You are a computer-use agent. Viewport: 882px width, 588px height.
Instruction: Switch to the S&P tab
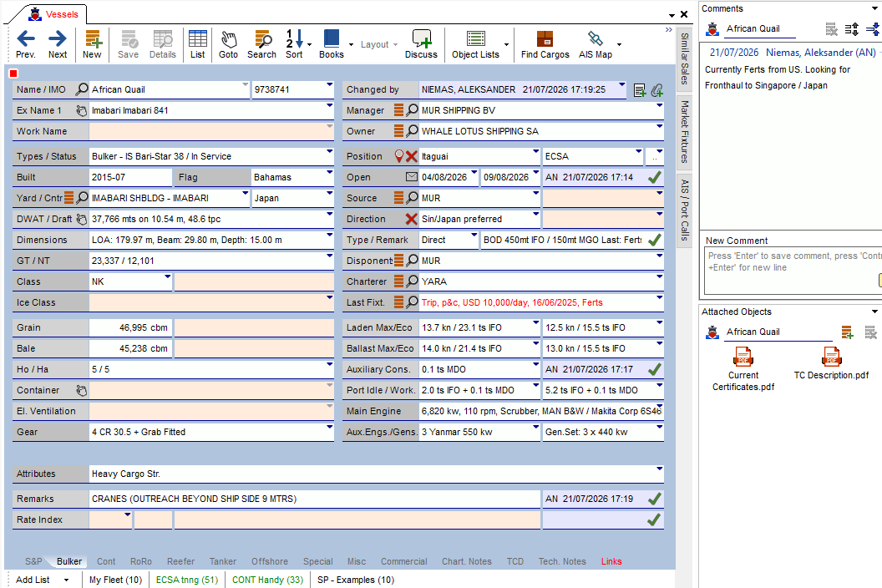click(33, 561)
